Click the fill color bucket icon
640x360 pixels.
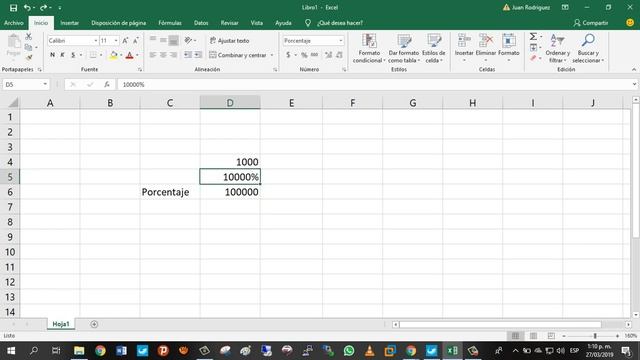tap(114, 55)
